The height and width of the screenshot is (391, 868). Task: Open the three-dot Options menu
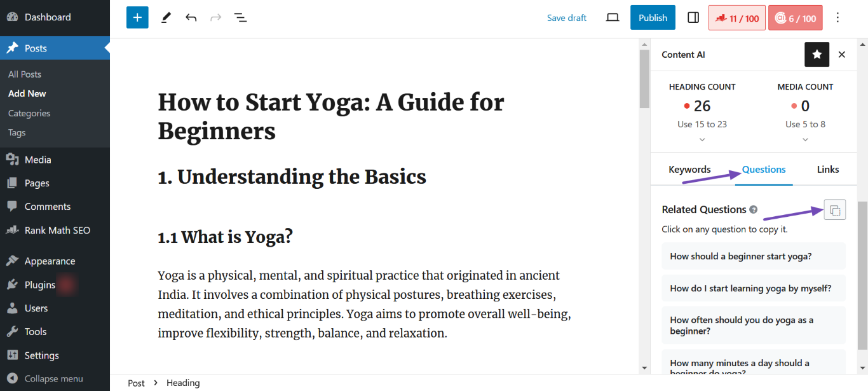click(x=837, y=18)
